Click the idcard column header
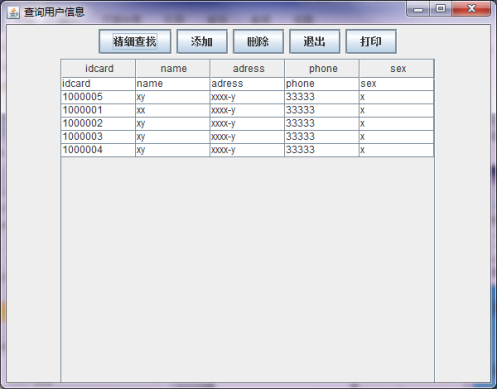Screen dimensions: 497x390 point(98,69)
